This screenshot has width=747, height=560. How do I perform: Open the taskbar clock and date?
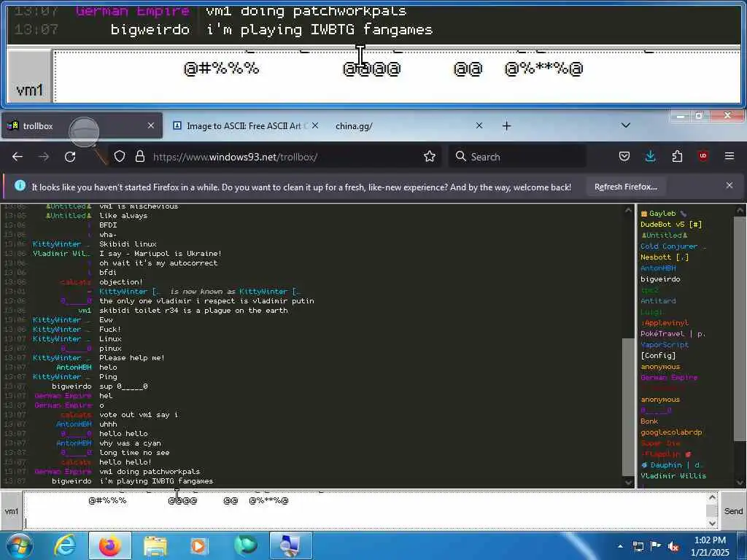pos(710,546)
